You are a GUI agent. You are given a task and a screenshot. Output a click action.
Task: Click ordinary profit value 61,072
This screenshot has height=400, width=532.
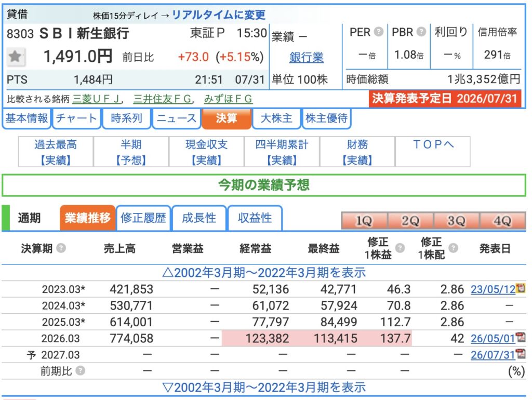pos(270,305)
